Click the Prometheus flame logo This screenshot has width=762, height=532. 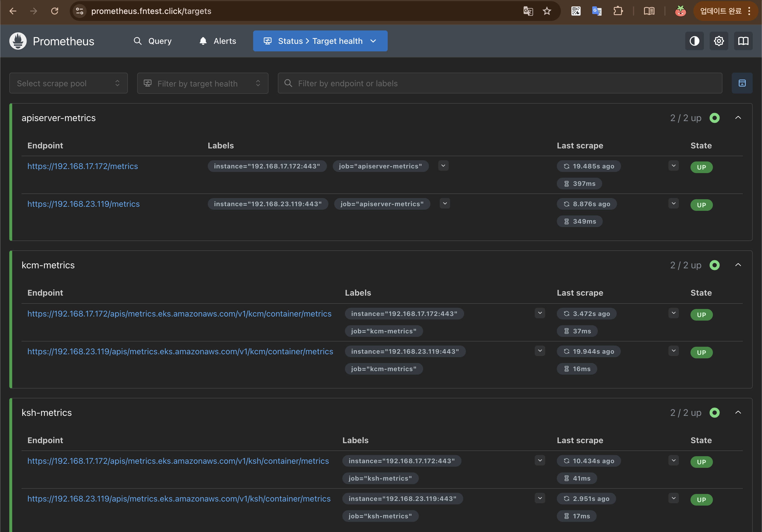(18, 41)
